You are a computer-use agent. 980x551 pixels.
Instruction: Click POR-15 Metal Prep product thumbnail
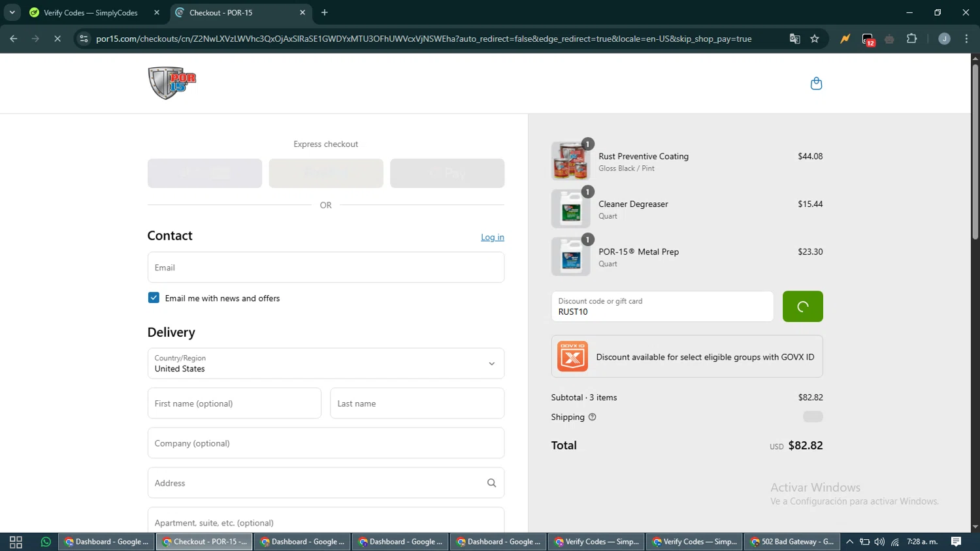[x=570, y=257]
